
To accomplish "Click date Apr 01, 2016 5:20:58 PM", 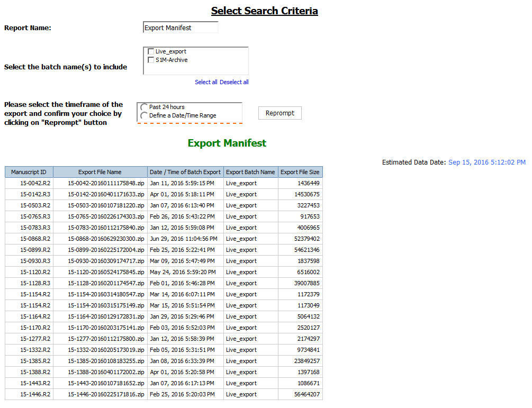I will pos(182,372).
